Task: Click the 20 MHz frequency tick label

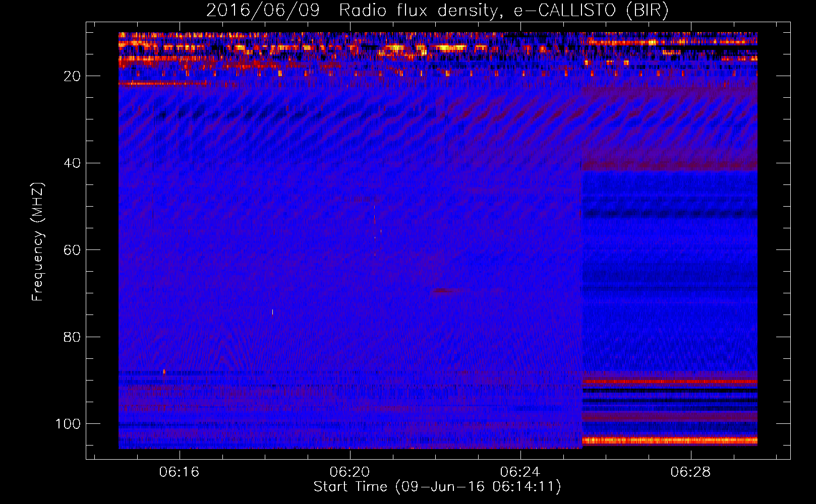Action: (73, 76)
